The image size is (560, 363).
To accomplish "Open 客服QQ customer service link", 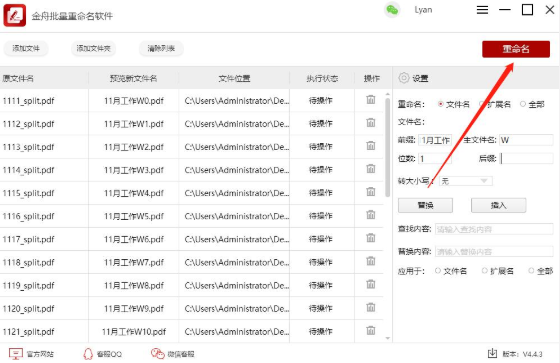I will click(102, 354).
